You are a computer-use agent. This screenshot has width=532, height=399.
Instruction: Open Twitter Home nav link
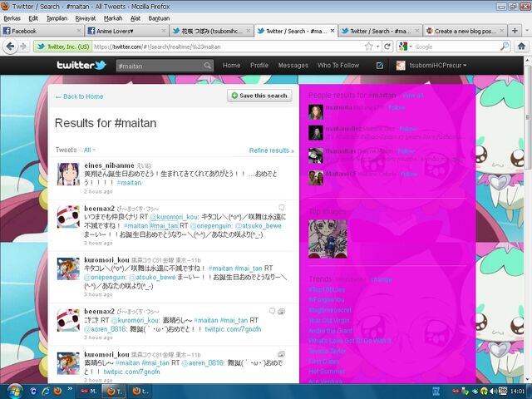[x=231, y=65]
